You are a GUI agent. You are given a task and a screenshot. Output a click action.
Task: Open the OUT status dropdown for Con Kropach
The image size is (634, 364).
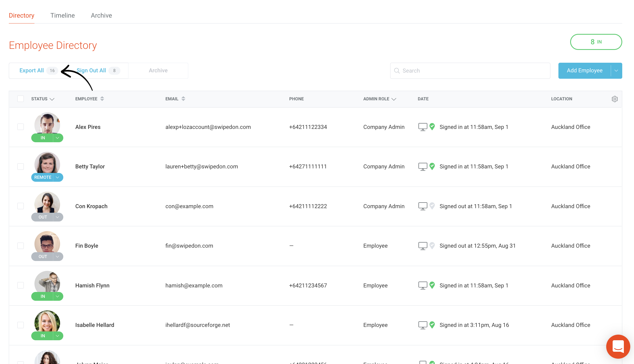(58, 217)
